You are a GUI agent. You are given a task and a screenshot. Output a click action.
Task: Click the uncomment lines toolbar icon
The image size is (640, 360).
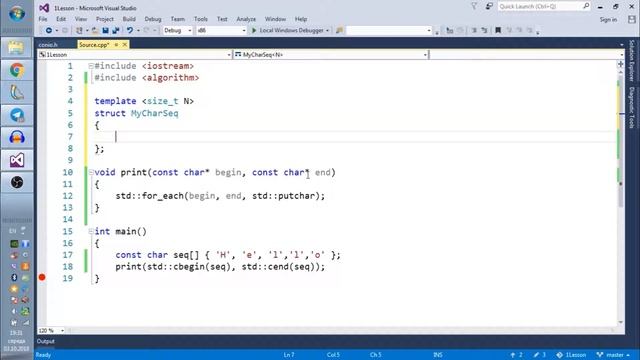pos(484,31)
